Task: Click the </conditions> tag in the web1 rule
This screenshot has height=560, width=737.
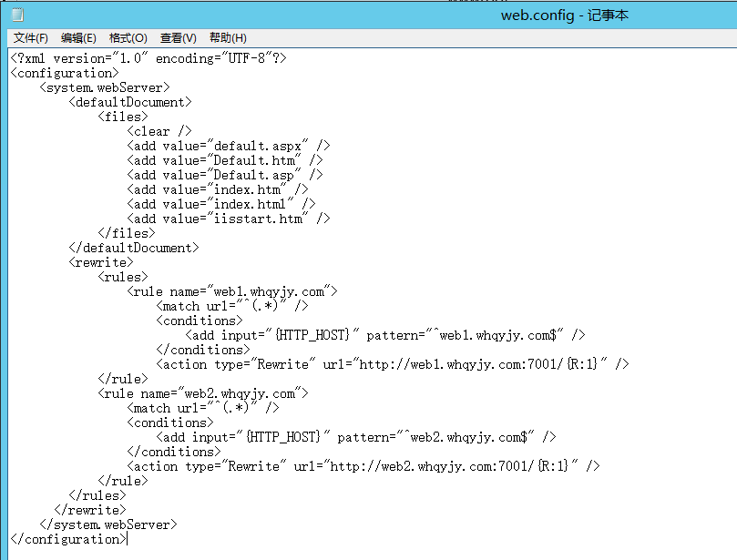Action: click(203, 350)
